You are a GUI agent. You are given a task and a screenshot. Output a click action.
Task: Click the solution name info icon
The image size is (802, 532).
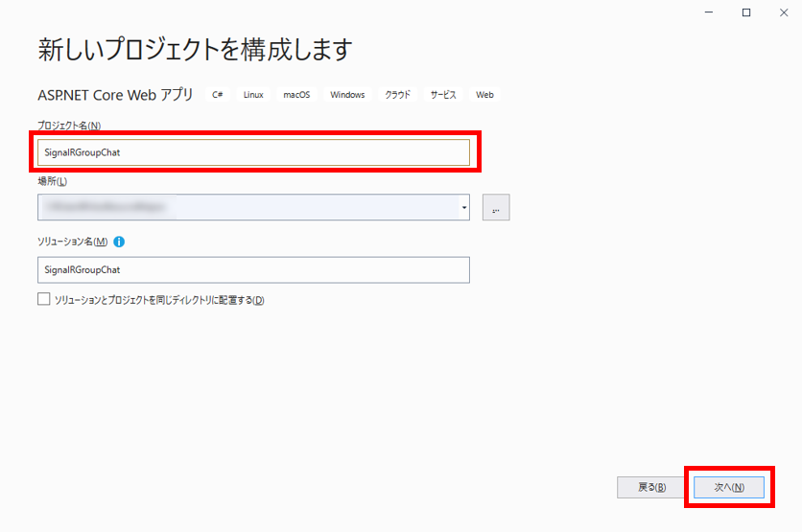point(120,242)
